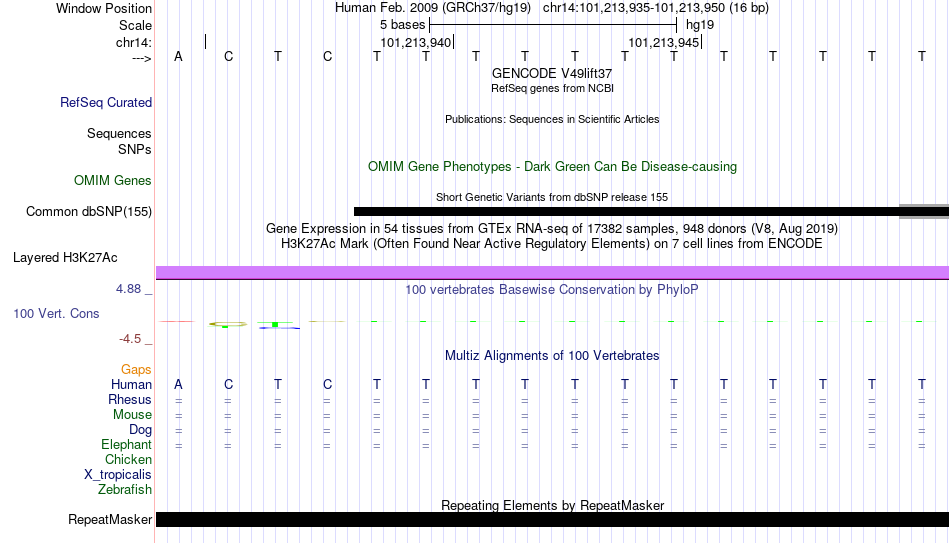Click the -4.5 PhyloP lower scale value
Screen dimensions: 950x543
point(130,339)
